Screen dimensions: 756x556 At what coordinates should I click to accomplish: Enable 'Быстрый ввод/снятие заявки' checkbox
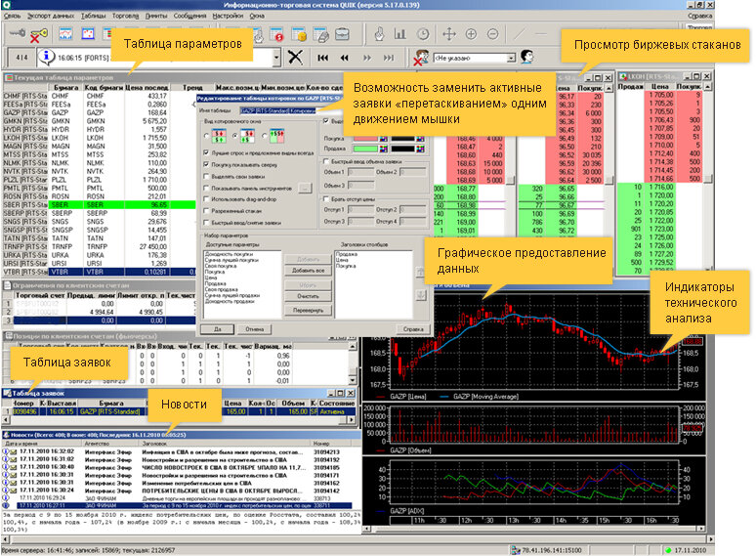coord(206,223)
